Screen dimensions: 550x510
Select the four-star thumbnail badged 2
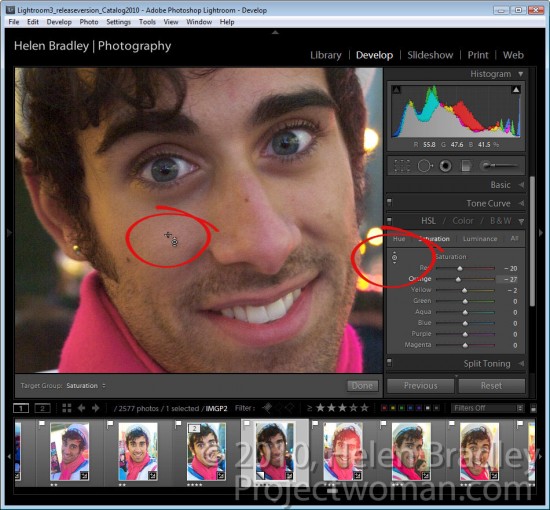coord(206,452)
